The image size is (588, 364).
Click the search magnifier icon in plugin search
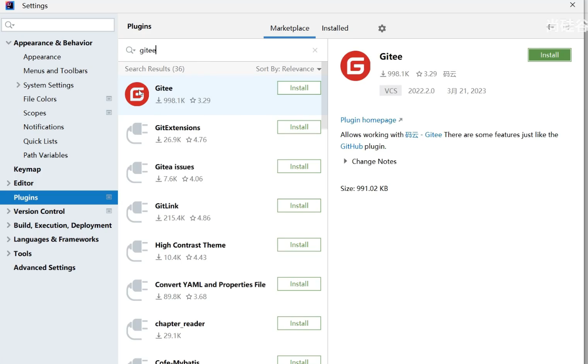point(131,50)
